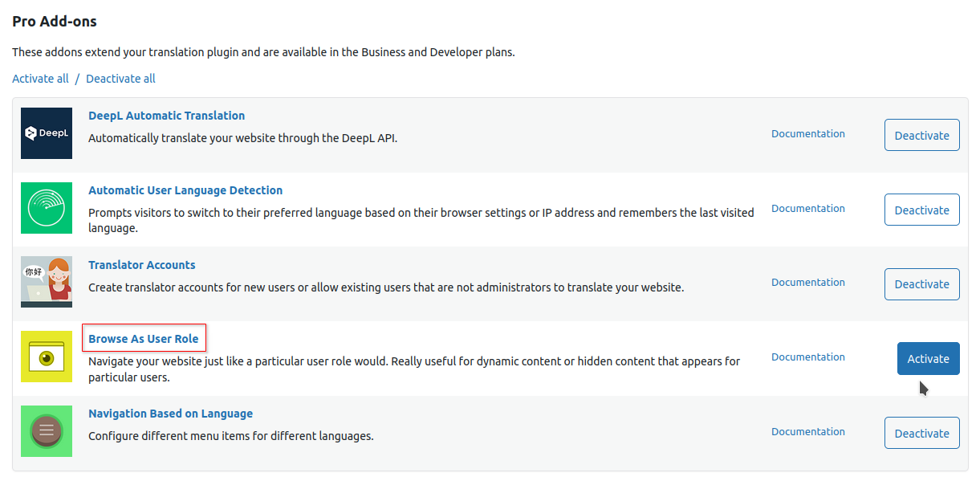This screenshot has height=481, width=980.
Task: Click the Activate all link
Action: tap(40, 79)
